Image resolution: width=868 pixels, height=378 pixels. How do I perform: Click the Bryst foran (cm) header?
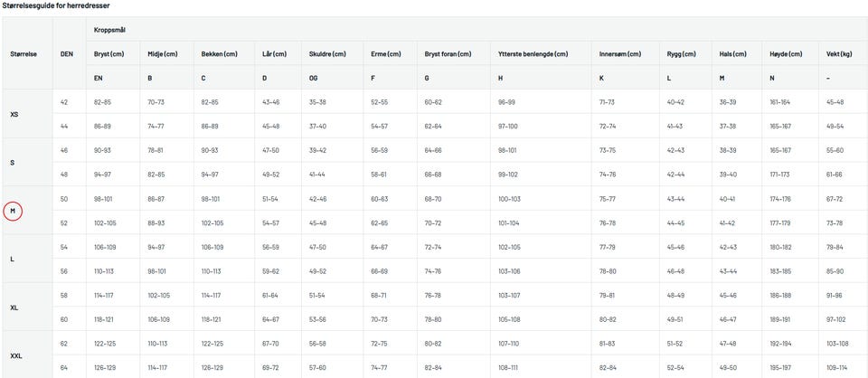tap(448, 54)
